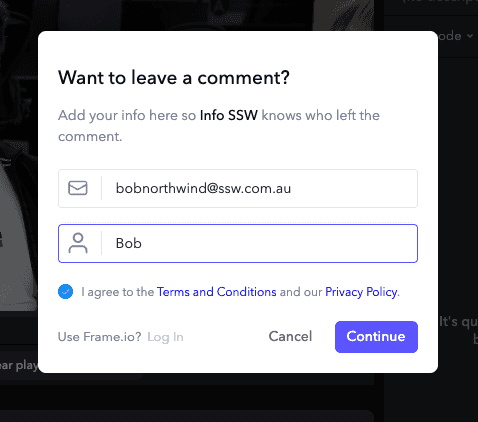Tick the blue agreement checkmark circle
Image resolution: width=478 pixels, height=422 pixels.
coord(65,292)
